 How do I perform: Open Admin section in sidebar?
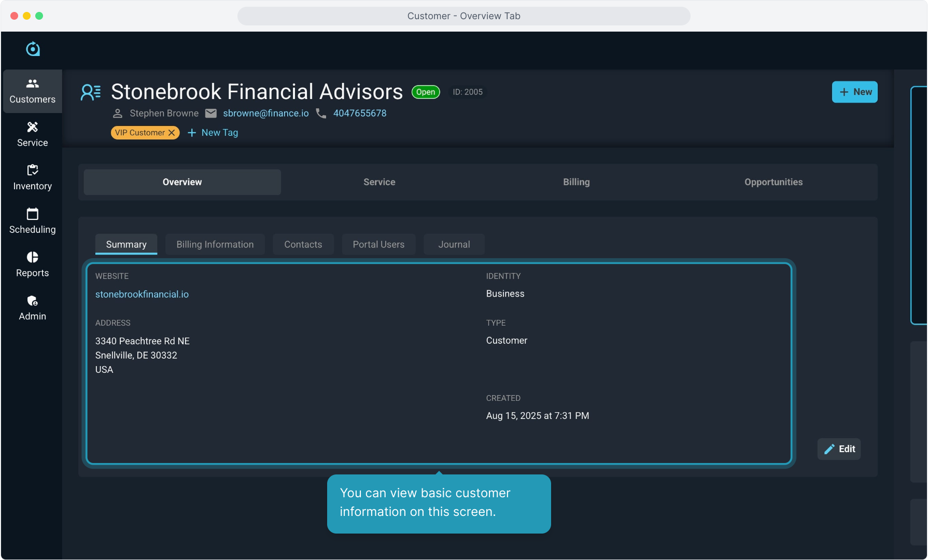click(32, 308)
